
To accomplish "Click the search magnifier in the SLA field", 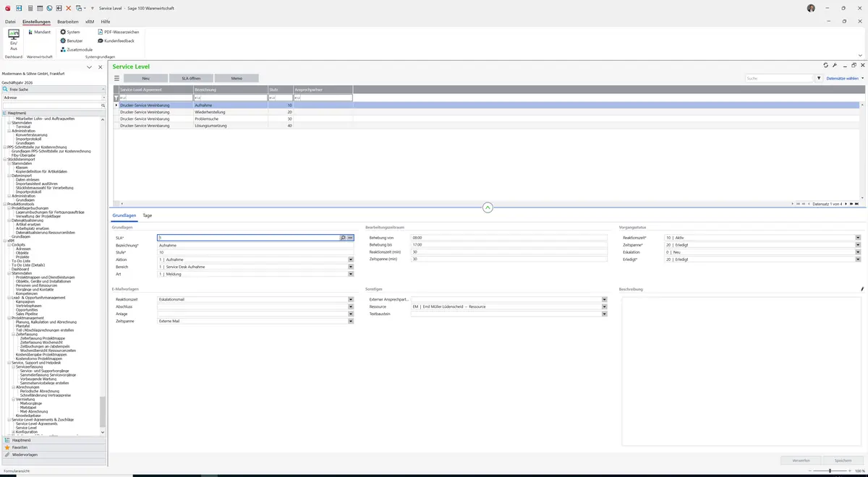I will pos(343,237).
